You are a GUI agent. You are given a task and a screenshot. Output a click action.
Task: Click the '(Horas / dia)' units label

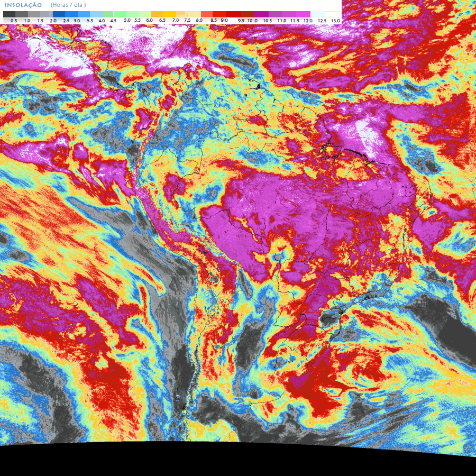click(68, 5)
